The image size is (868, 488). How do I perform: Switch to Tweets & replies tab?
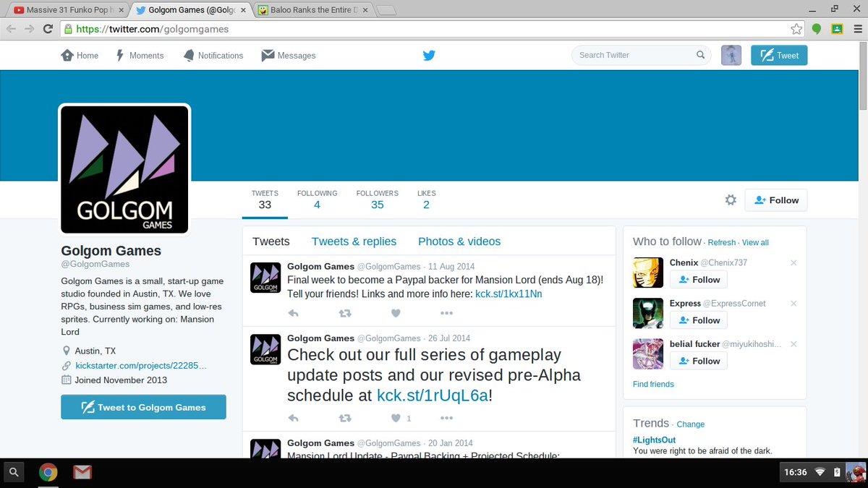354,241
